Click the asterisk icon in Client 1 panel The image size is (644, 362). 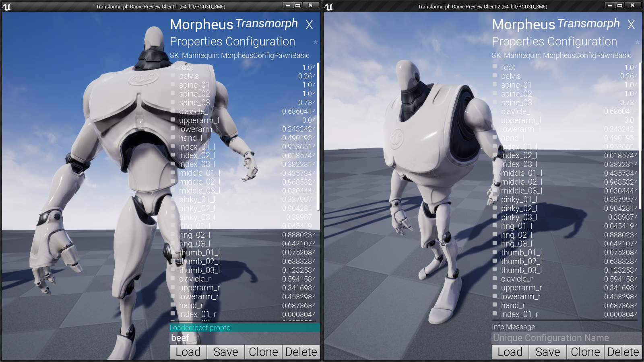click(x=316, y=42)
